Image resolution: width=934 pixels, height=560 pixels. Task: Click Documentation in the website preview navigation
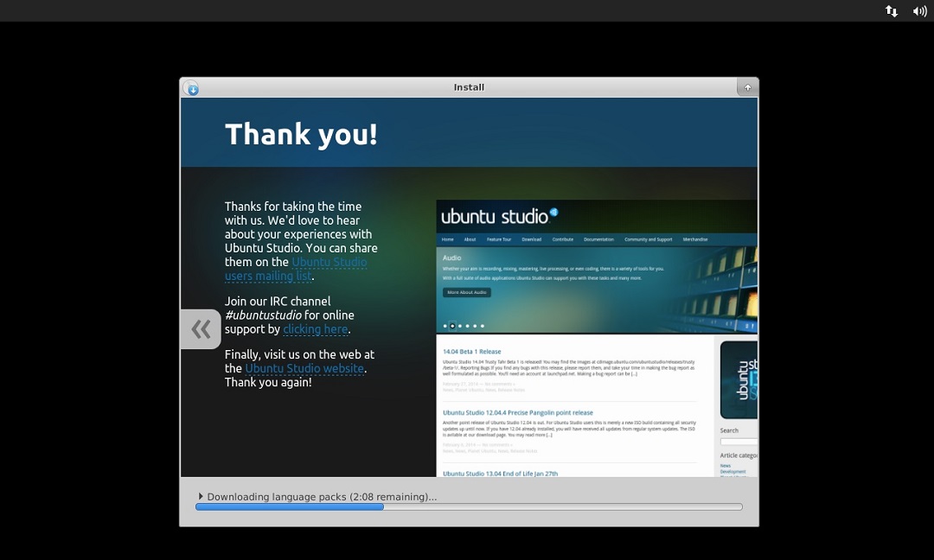[x=598, y=239]
